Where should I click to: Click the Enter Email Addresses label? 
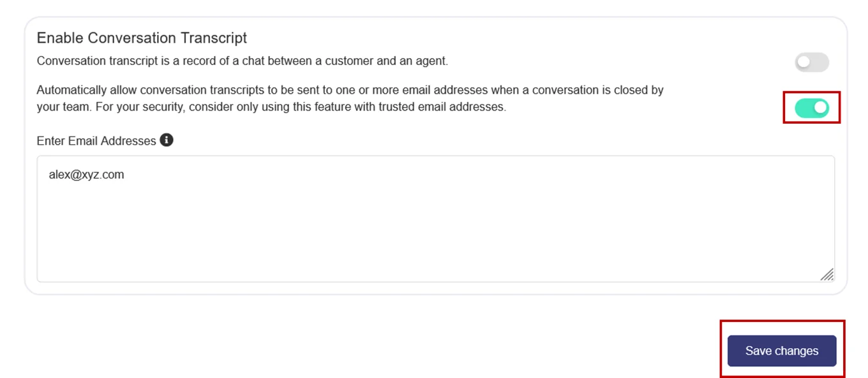tap(96, 141)
